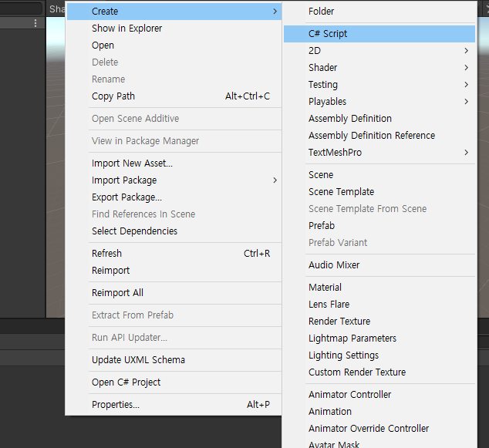The width and height of the screenshot is (489, 448).
Task: Create a new Folder
Action: (x=379, y=12)
